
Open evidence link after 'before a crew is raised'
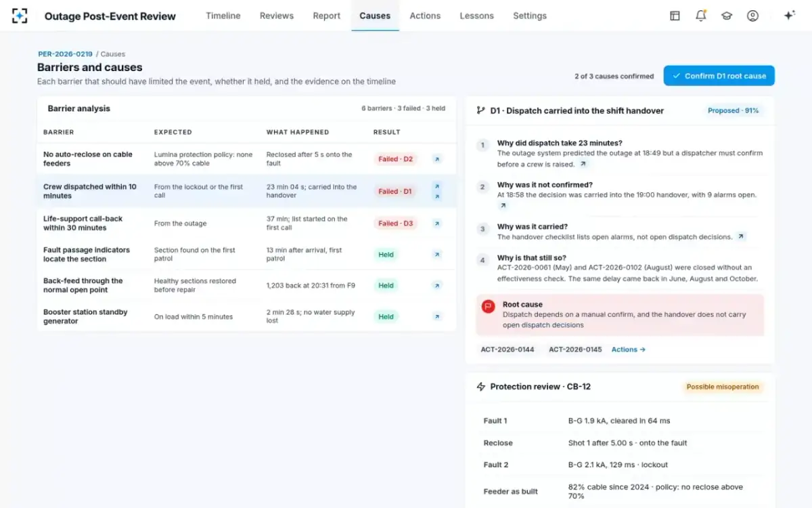coord(583,164)
